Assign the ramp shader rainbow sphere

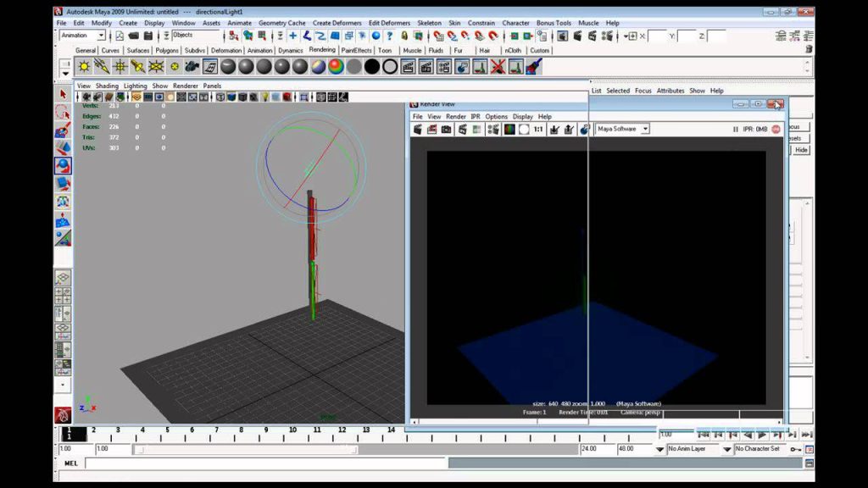point(336,67)
